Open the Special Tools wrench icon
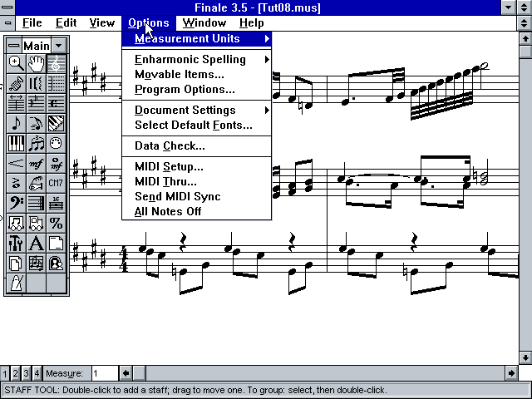This screenshot has width=532, height=399. coord(16,244)
